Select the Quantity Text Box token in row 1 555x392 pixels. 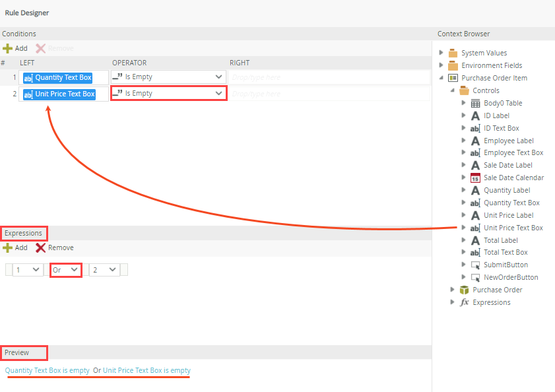point(57,78)
